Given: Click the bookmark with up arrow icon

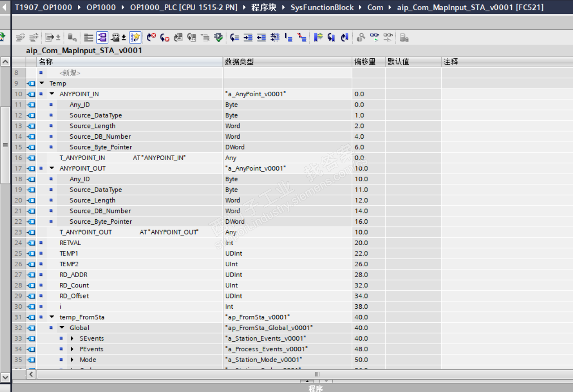Looking at the screenshot, I should [344, 38].
